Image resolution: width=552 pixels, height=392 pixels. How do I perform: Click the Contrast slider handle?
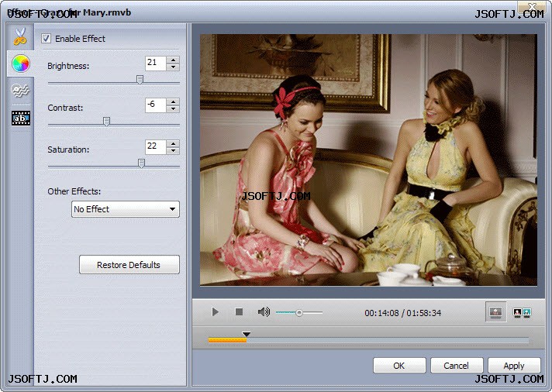(106, 122)
